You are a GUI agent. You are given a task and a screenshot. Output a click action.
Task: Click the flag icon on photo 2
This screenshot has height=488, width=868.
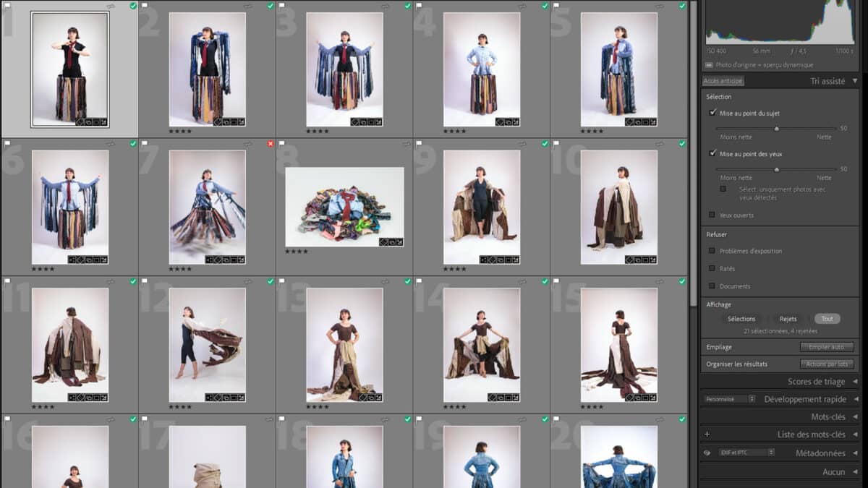coord(145,5)
